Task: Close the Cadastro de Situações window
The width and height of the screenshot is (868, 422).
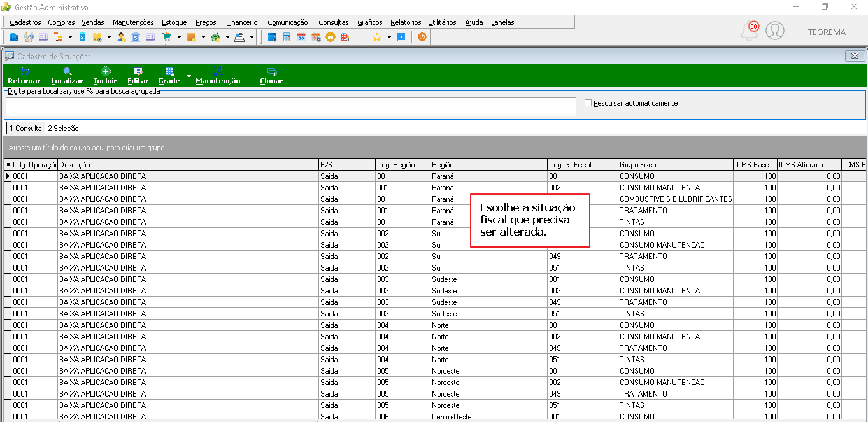Action: point(855,56)
